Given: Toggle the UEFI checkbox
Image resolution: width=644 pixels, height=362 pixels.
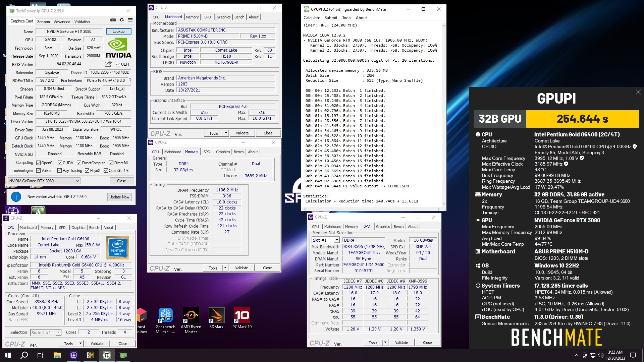Looking at the screenshot, I should 118,64.
